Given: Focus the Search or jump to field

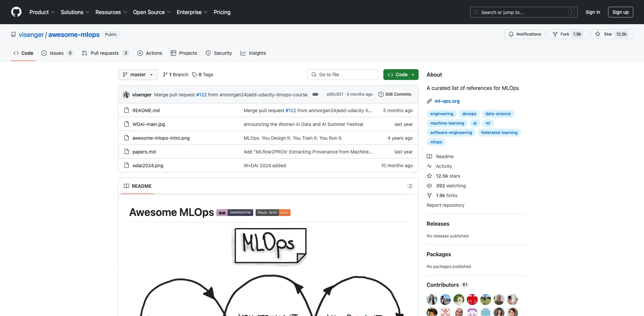Looking at the screenshot, I should pyautogui.click(x=524, y=12).
